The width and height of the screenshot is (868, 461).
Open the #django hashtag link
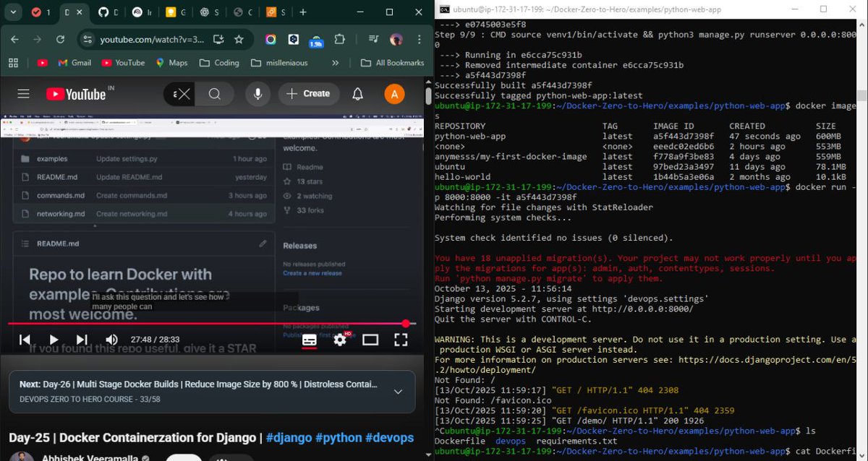[289, 438]
